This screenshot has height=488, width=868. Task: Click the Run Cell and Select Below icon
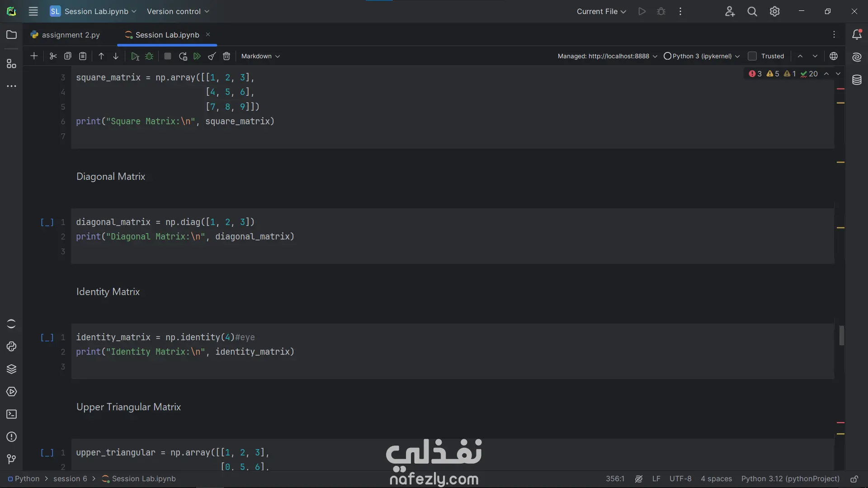pyautogui.click(x=135, y=56)
